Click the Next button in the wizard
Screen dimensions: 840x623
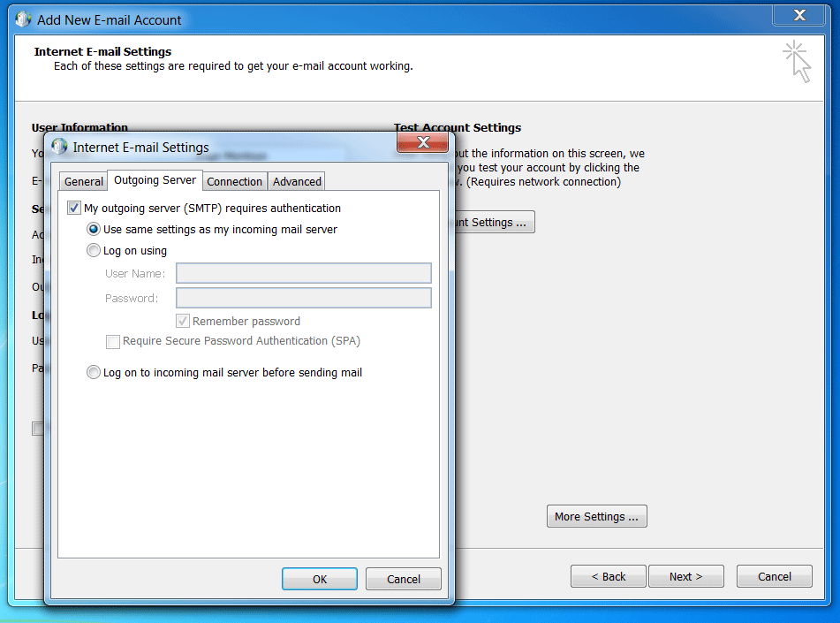point(685,576)
